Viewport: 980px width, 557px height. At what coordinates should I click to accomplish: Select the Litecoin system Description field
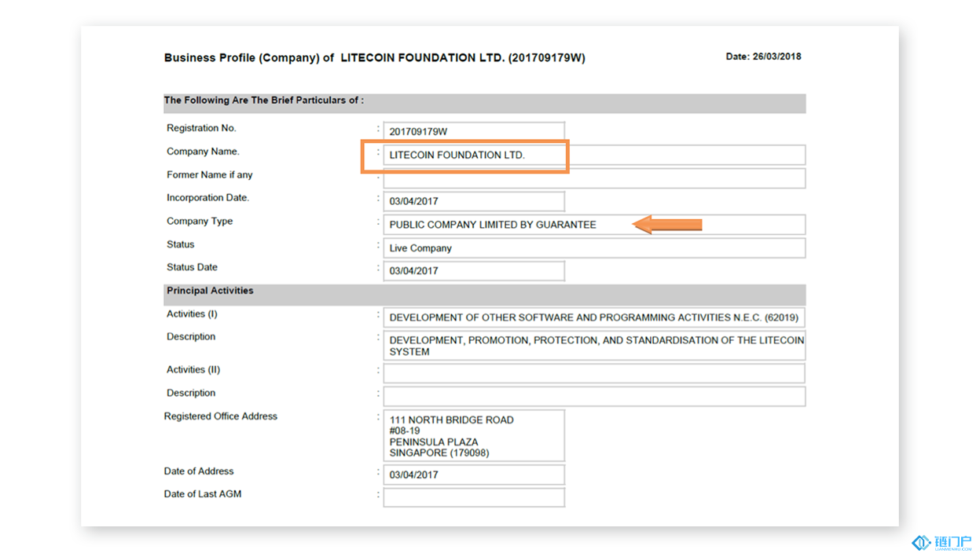coord(593,346)
